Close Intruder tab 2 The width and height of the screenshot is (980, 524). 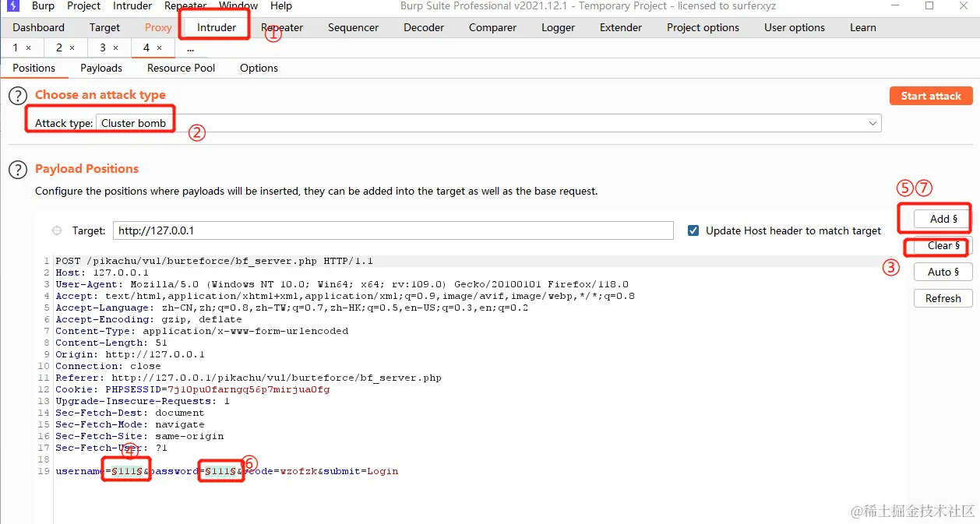72,47
